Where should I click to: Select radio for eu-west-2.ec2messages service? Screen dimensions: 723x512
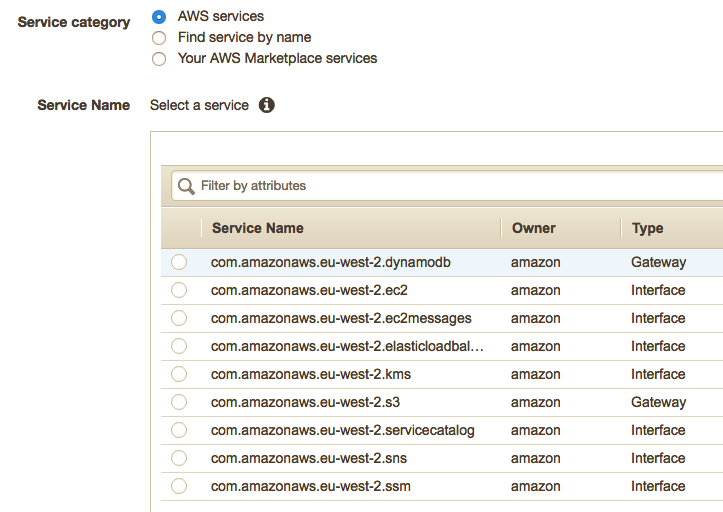[x=179, y=318]
